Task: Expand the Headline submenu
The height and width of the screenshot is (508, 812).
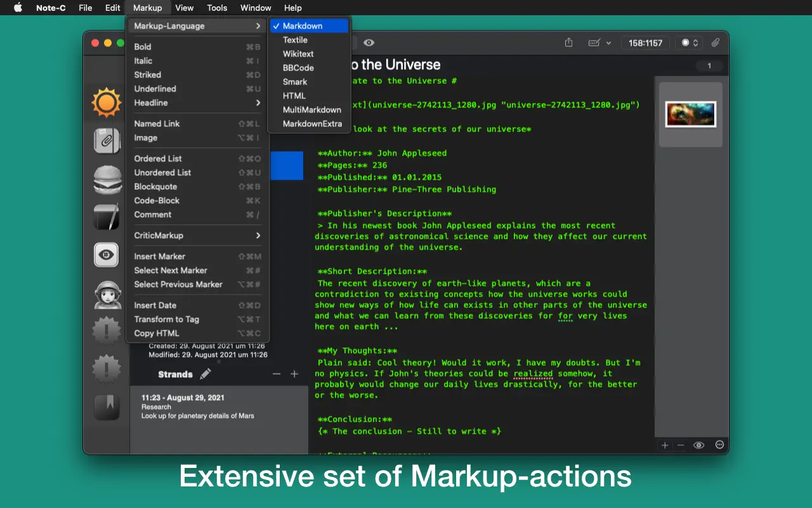Action: [197, 103]
